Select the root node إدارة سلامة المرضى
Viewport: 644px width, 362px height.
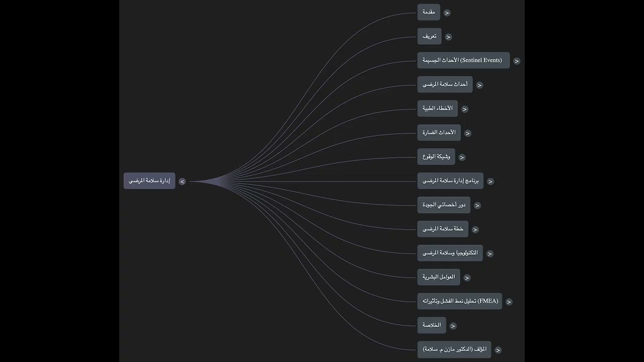click(x=149, y=181)
